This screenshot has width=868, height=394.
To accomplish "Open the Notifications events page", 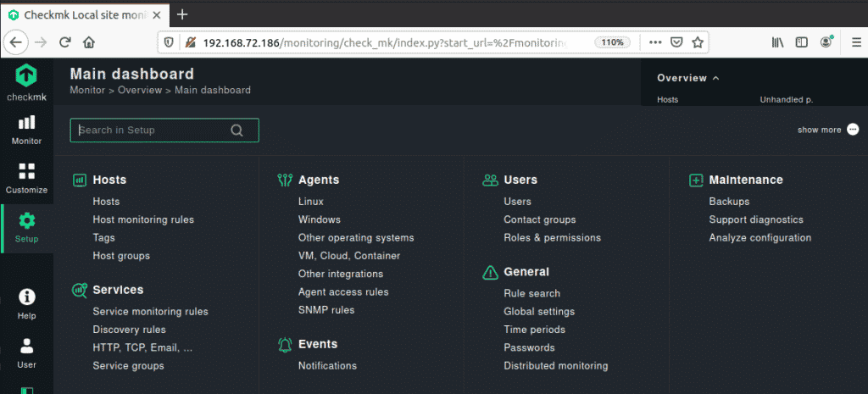I will pos(327,366).
